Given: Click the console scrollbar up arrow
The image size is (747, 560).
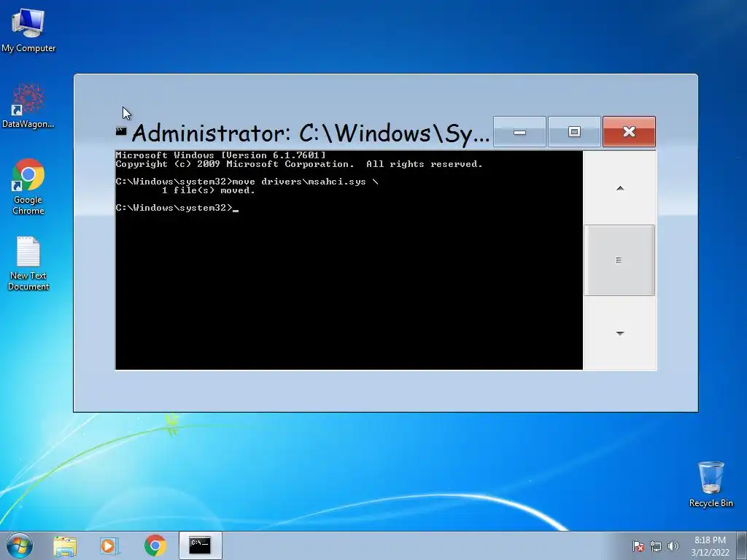Looking at the screenshot, I should pyautogui.click(x=620, y=188).
